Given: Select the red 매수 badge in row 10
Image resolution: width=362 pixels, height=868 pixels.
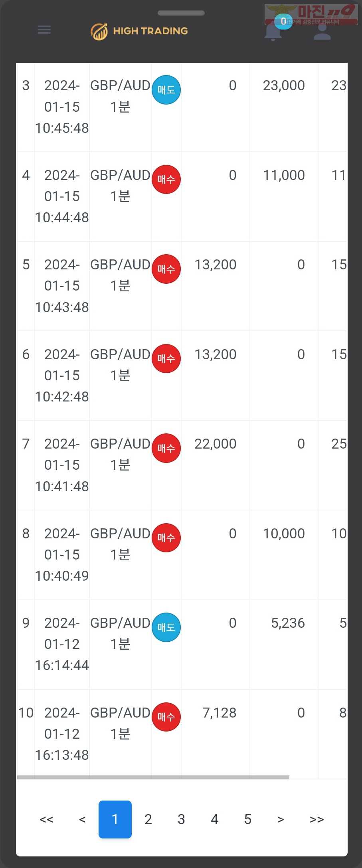Looking at the screenshot, I should click(x=166, y=717).
